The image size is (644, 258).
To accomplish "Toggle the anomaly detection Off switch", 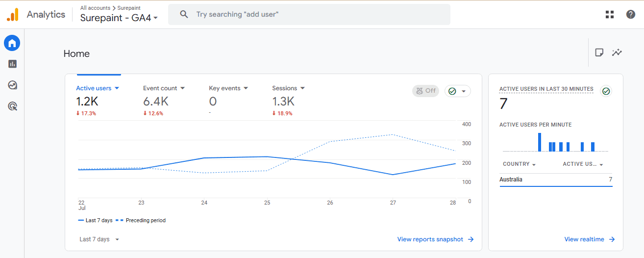I will 425,91.
